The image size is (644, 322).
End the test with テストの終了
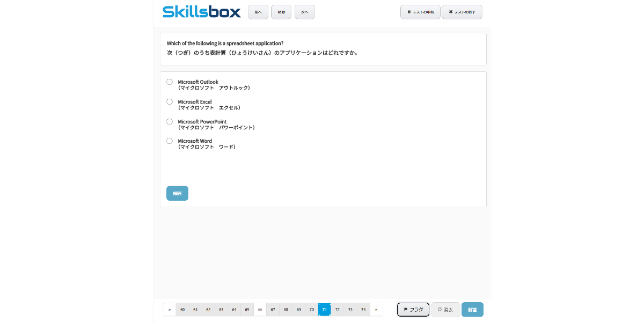pyautogui.click(x=462, y=12)
